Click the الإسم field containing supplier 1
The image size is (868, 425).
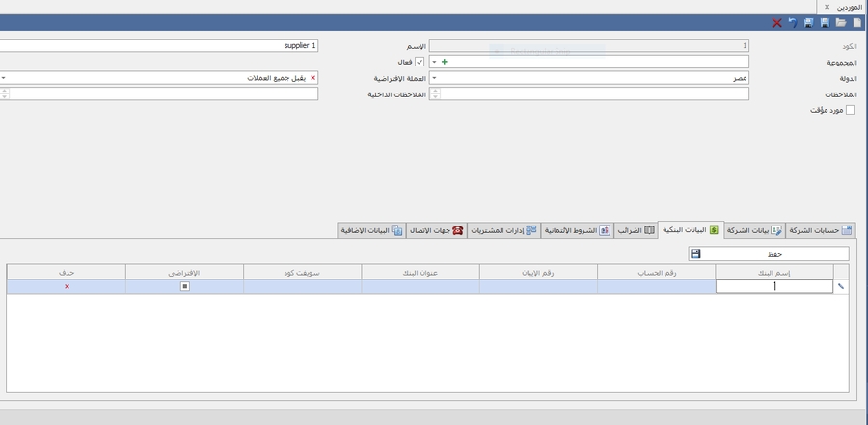159,45
